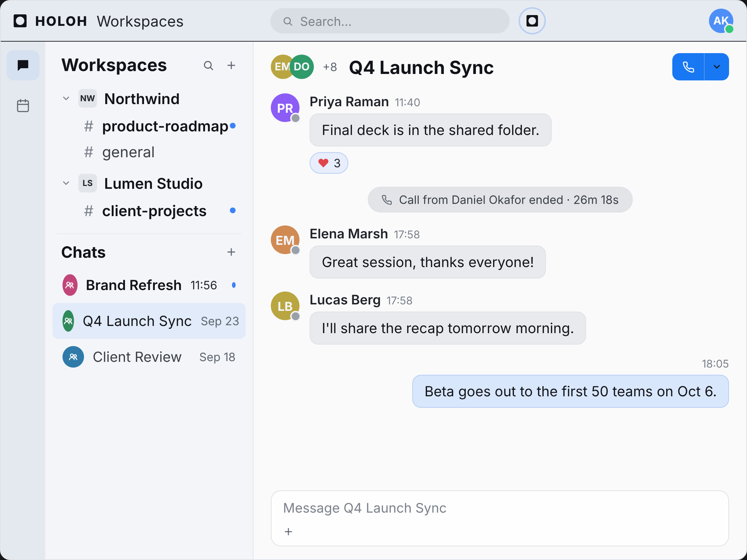The image size is (747, 560).
Task: Select the Brand Refresh chat
Action: (x=149, y=285)
